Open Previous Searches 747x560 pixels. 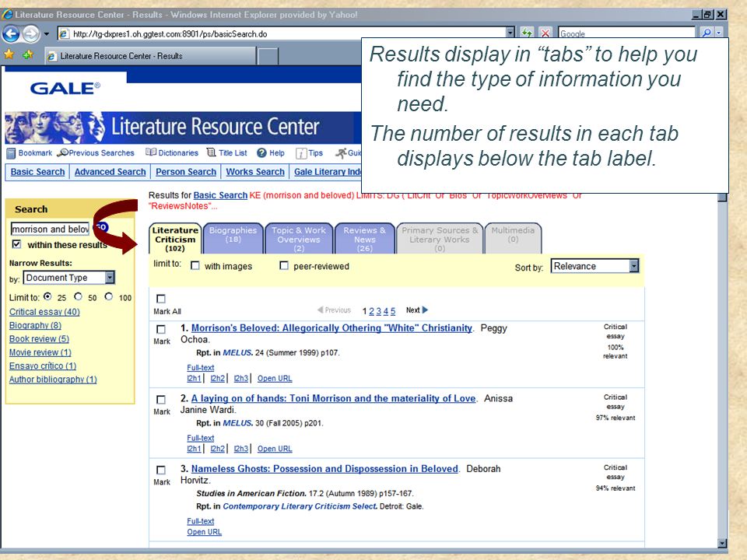click(96, 153)
